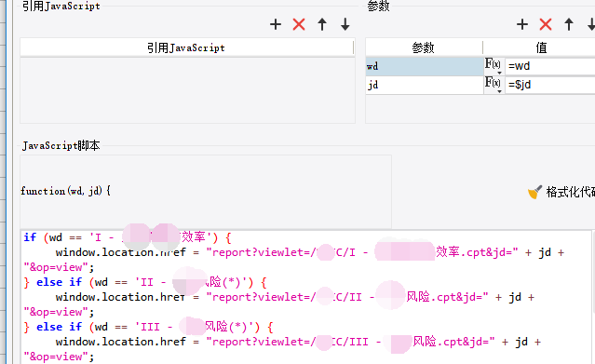
Task: Move referenced JavaScript entry down
Action: click(345, 25)
